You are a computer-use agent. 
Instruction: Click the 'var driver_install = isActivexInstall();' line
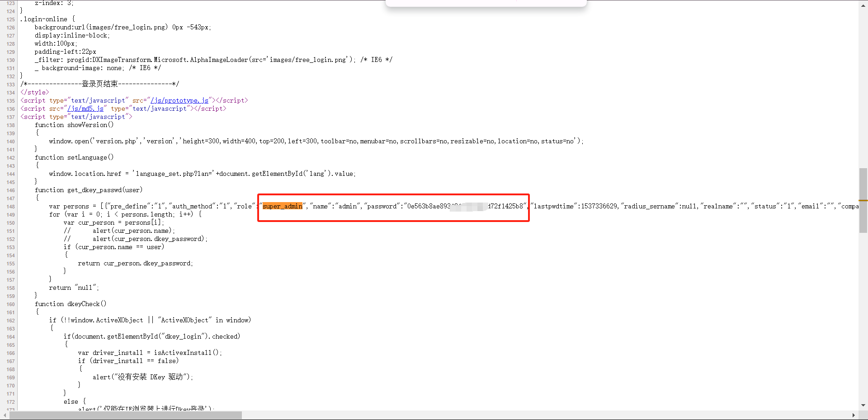(150, 353)
